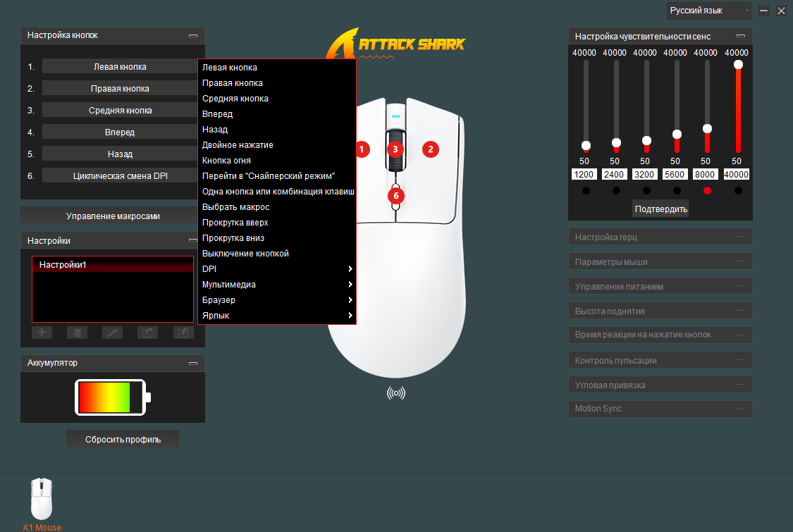Expand the Контроль пульсации section

click(660, 360)
